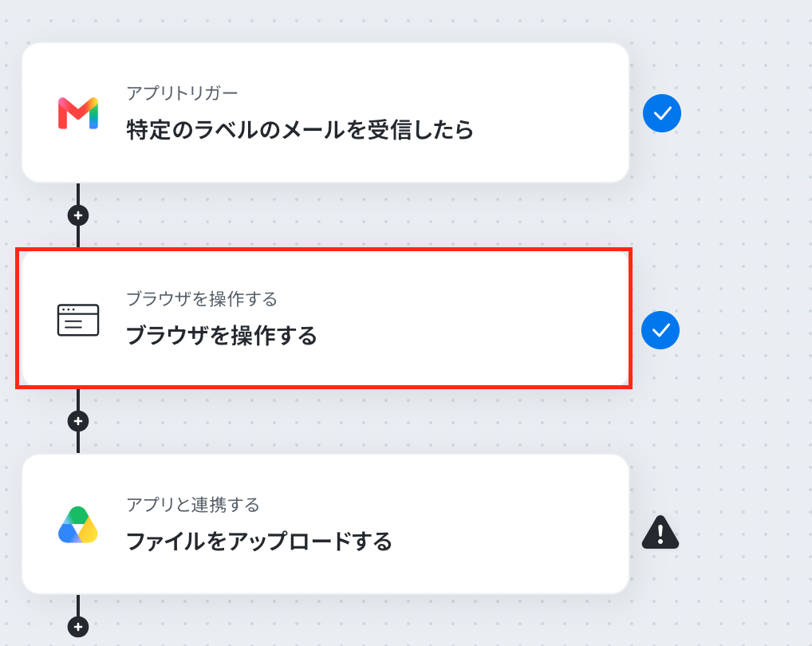Click the small gray ブラウザを操作する subtitle

coord(202,298)
